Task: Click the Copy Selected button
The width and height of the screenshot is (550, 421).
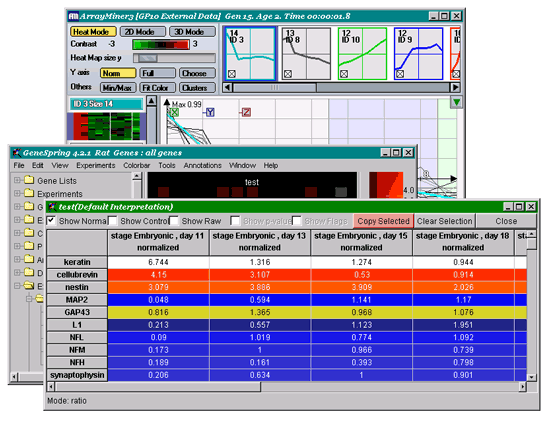Action: tap(383, 221)
